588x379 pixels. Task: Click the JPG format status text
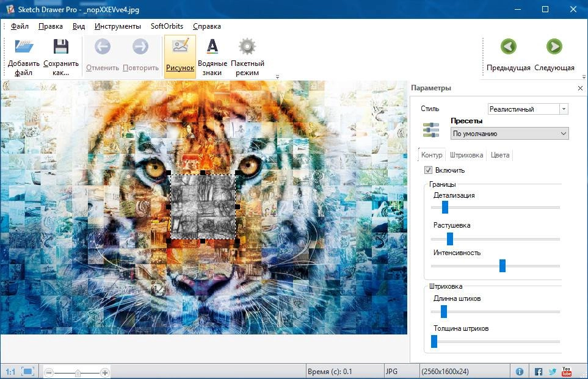[391, 372]
